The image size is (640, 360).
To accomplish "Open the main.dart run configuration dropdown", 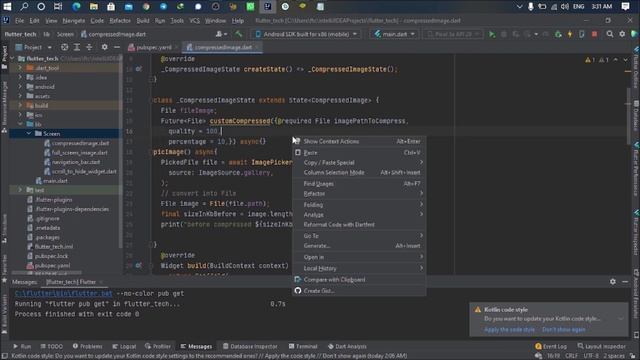I will click(x=395, y=34).
